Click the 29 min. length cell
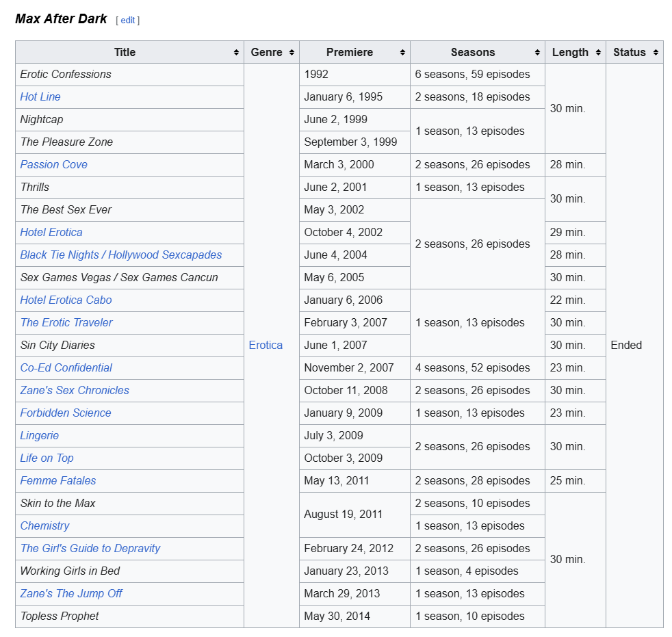 tap(575, 232)
